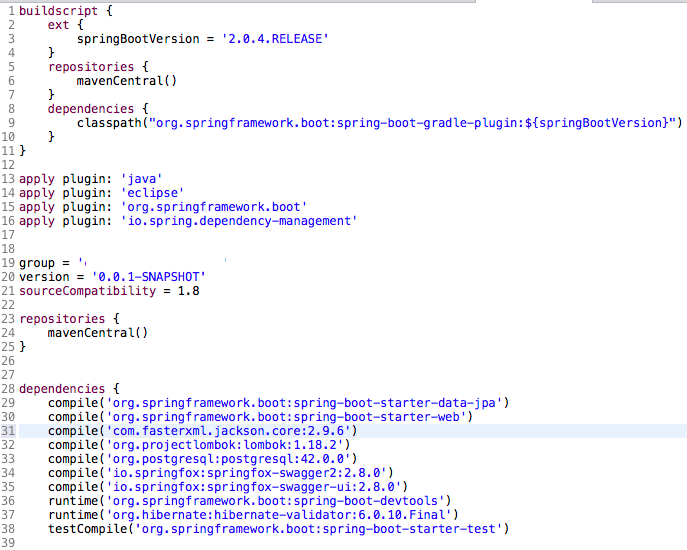Click the spring-boot-devtools runtime dependency string
Viewport: 687px width, 550px height.
[275, 500]
